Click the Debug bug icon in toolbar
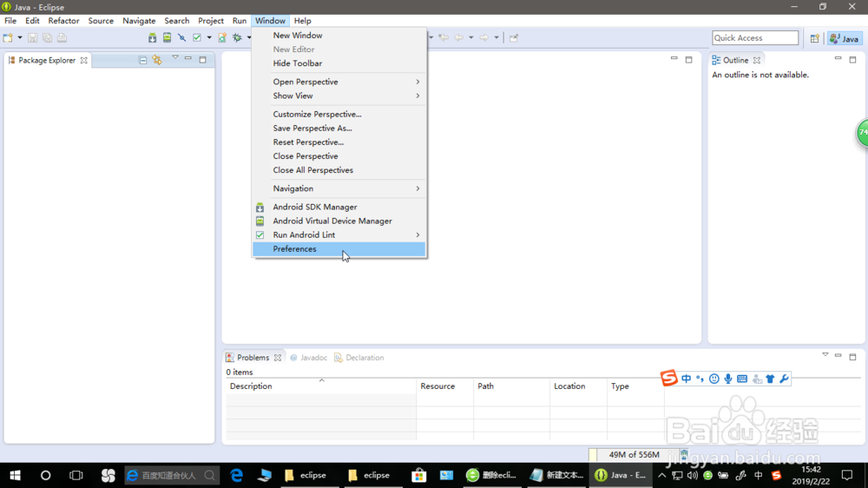Viewport: 868px width, 488px height. (x=238, y=37)
